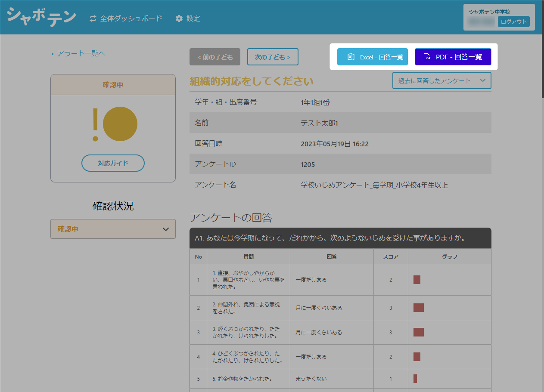Screen dimensions: 544x392
Task: Click the スコア column header
Action: [391, 256]
